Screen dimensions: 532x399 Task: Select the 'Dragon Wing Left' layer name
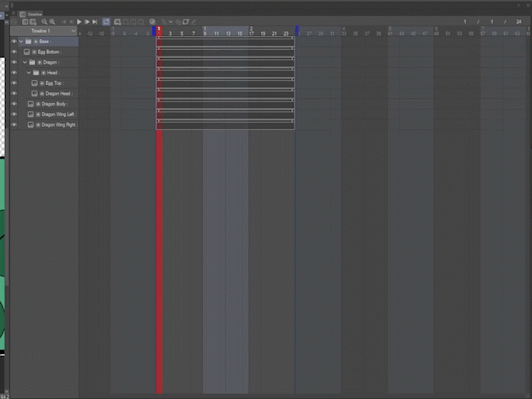[58, 114]
